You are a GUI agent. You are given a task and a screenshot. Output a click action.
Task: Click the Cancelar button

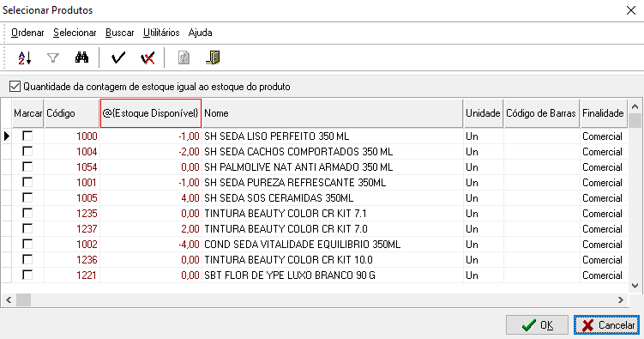pyautogui.click(x=606, y=325)
